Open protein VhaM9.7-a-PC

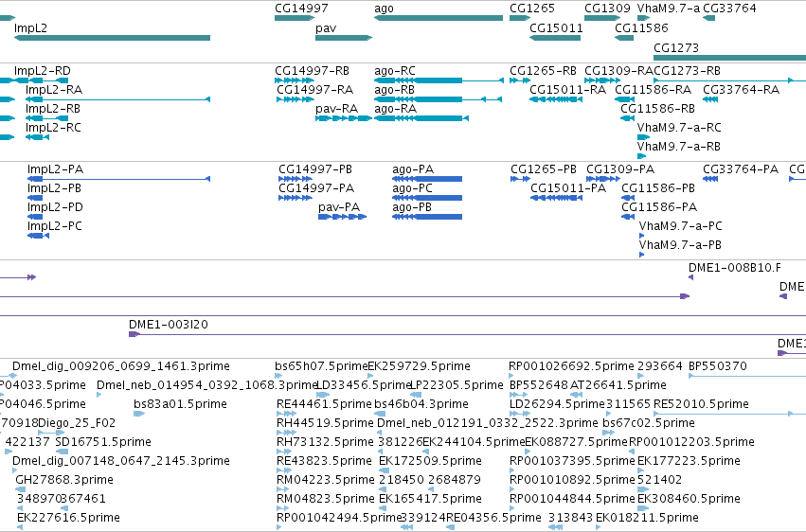pos(681,226)
